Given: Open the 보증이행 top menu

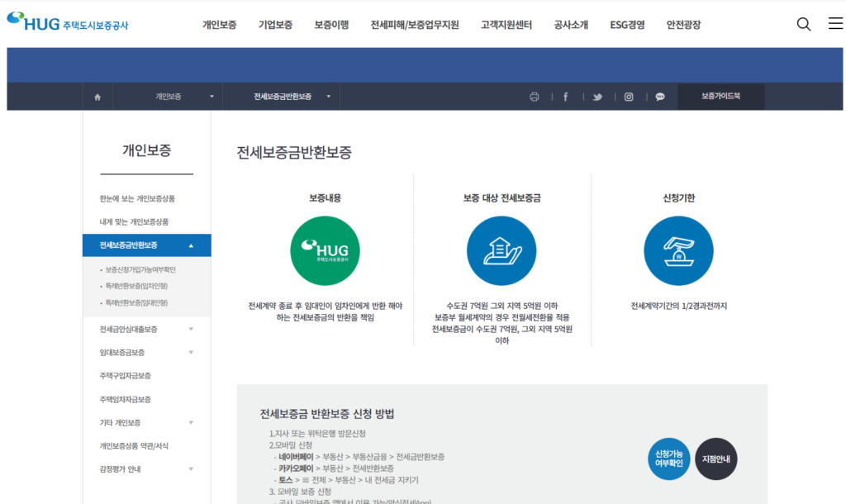Looking at the screenshot, I should (x=331, y=25).
